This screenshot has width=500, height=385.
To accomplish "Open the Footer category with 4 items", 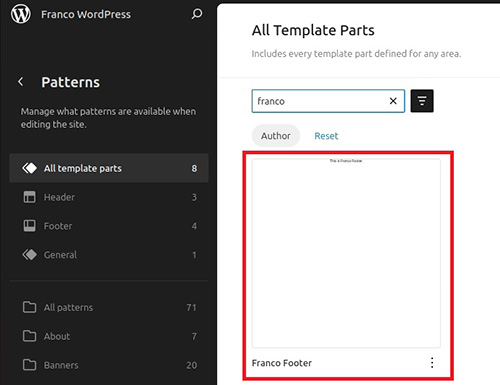I will pos(109,226).
